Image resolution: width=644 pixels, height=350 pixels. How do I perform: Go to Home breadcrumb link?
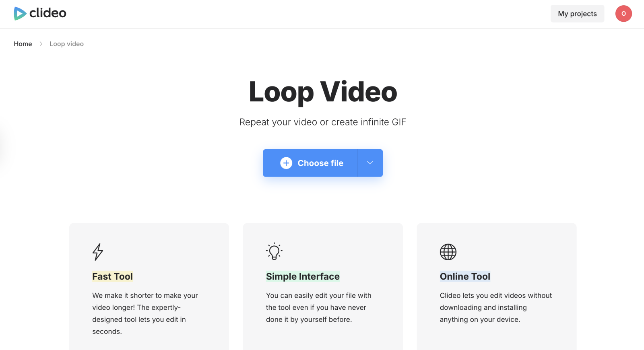point(23,44)
